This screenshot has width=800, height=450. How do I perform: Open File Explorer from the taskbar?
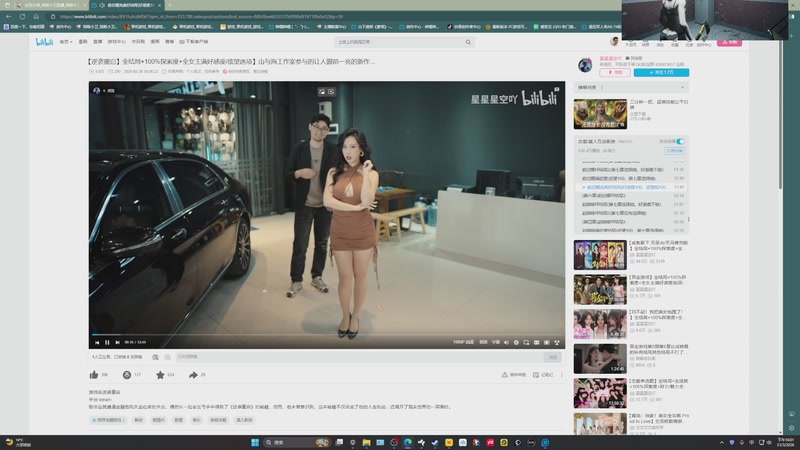click(366, 442)
